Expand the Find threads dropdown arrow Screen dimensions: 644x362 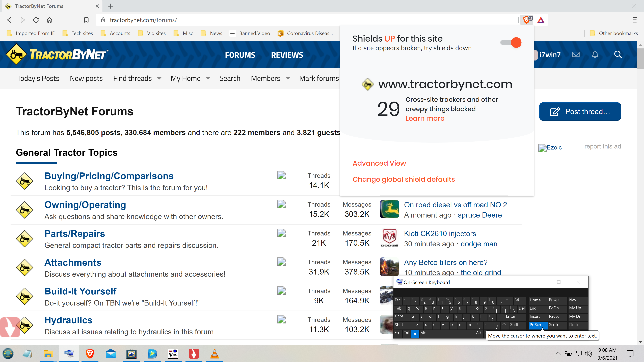[159, 78]
